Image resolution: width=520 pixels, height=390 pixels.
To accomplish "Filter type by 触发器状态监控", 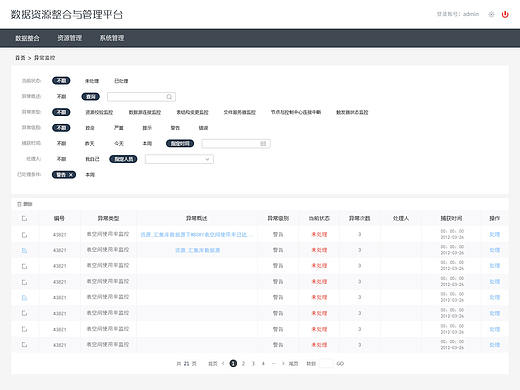I will click(352, 112).
